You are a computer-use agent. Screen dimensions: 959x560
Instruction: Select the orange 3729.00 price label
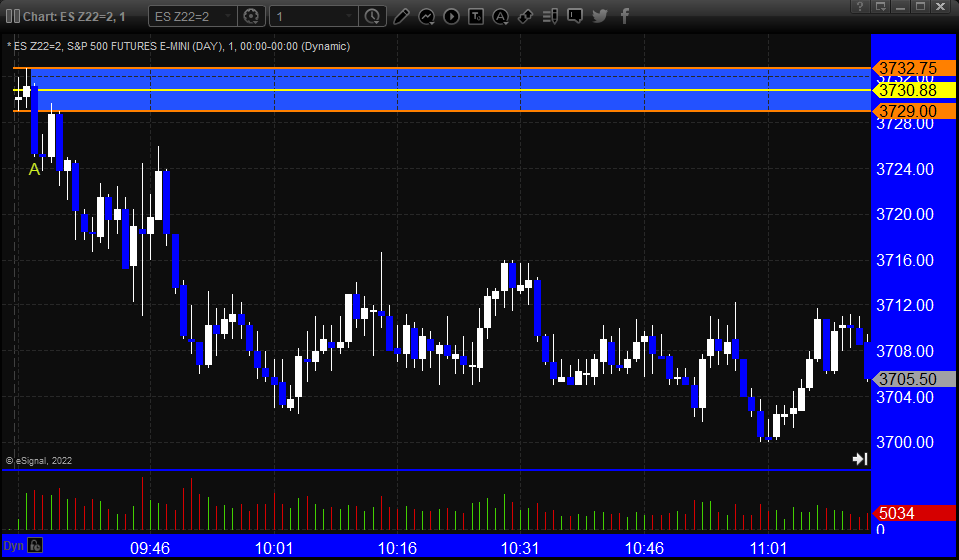(x=914, y=111)
